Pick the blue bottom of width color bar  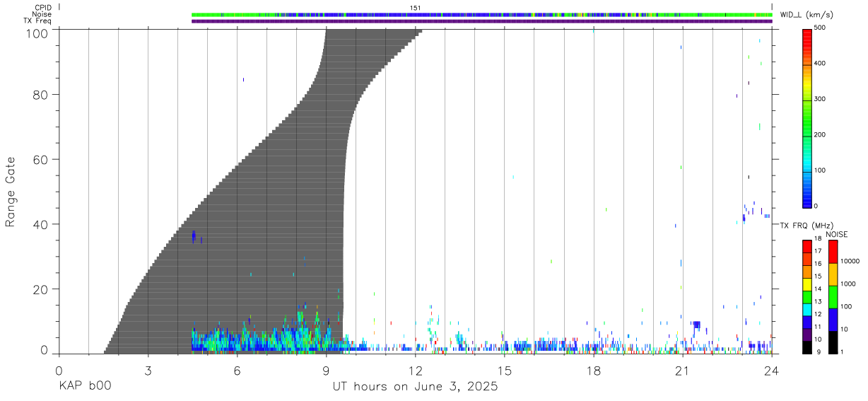(807, 198)
